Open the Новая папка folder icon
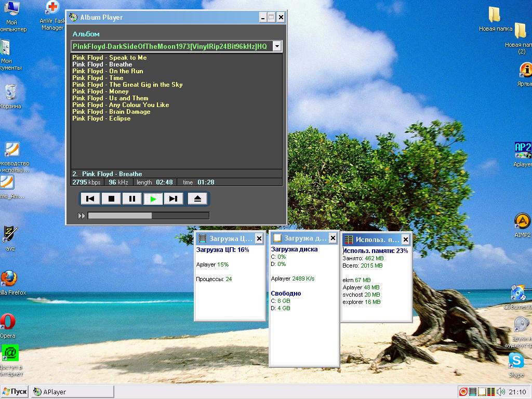The image size is (532, 399). (495, 15)
